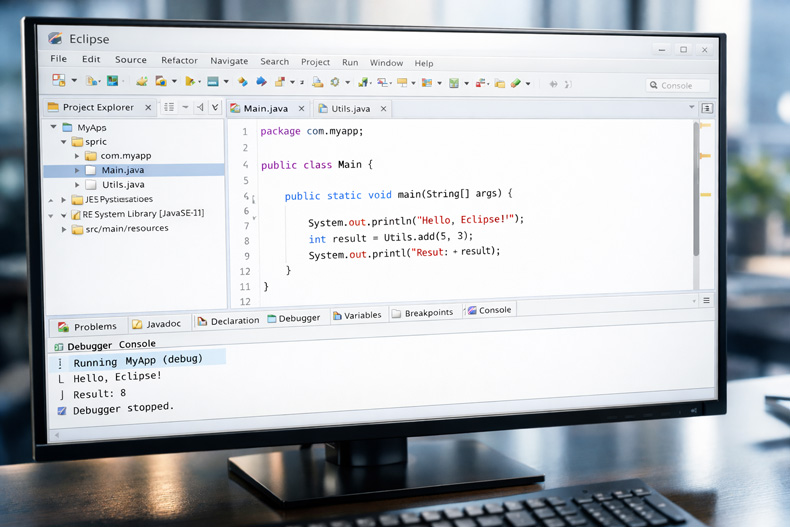Image resolution: width=790 pixels, height=527 pixels.
Task: Click the back navigation arrow in toolbar
Action: click(x=553, y=84)
